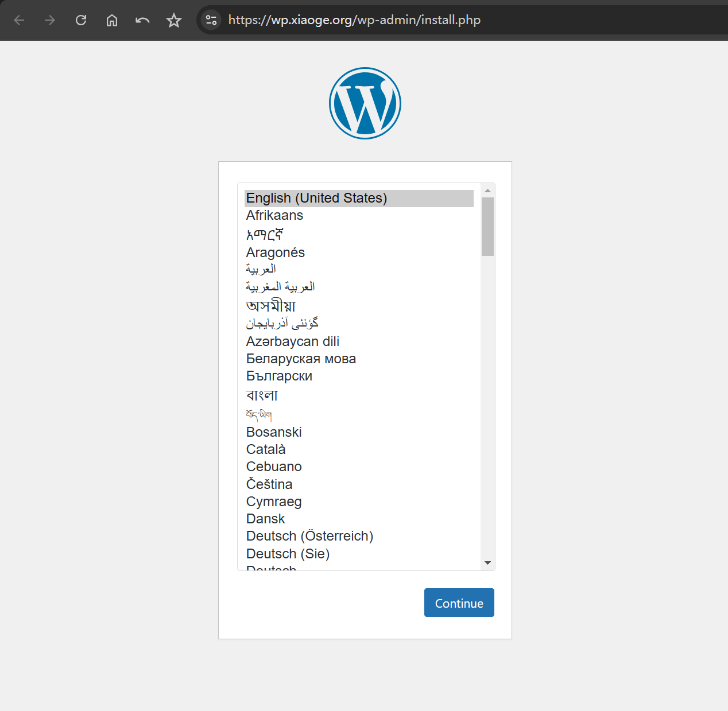
Task: Select English (United States) language
Action: (316, 198)
